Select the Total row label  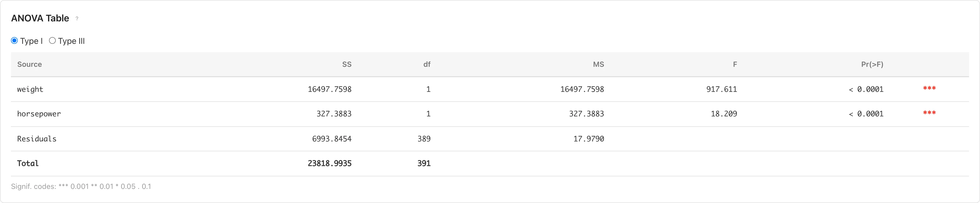28,163
